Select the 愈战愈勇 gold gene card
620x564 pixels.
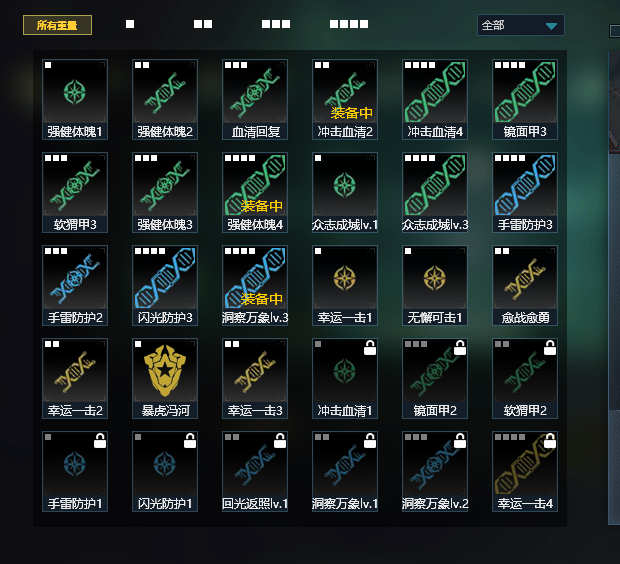(525, 285)
